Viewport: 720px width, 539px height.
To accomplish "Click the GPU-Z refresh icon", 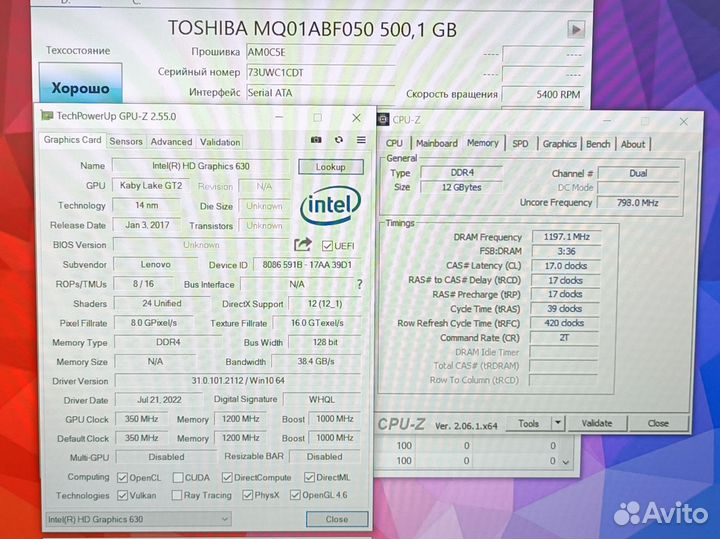I will tap(339, 140).
